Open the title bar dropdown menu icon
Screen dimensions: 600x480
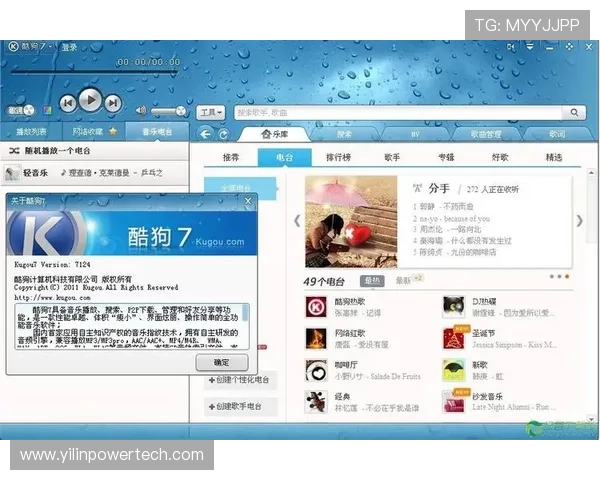[x=530, y=47]
